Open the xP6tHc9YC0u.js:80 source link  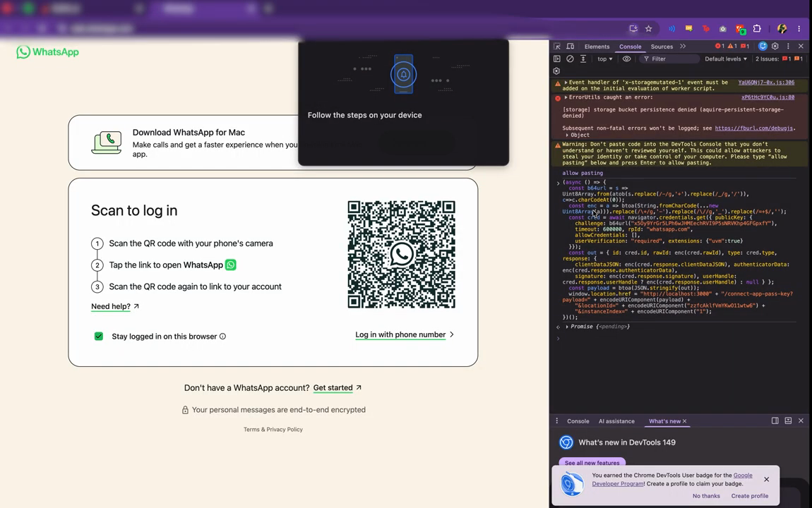coord(768,97)
